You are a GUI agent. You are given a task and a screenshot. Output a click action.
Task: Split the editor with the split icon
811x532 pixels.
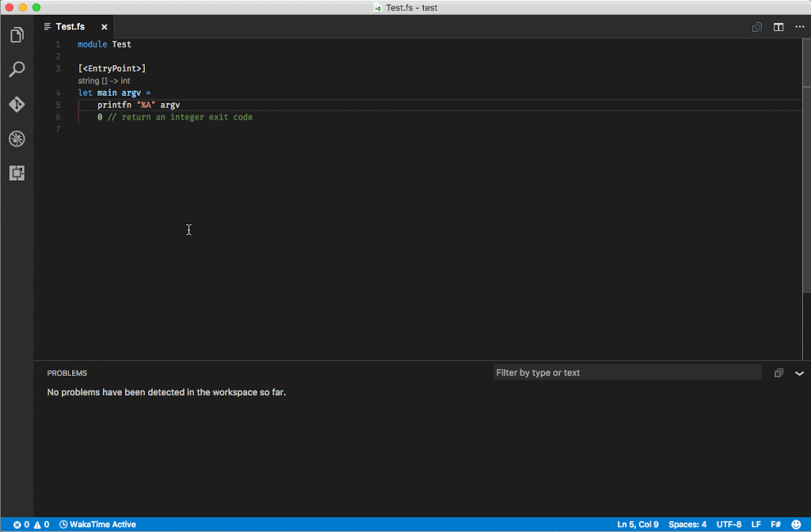point(779,27)
